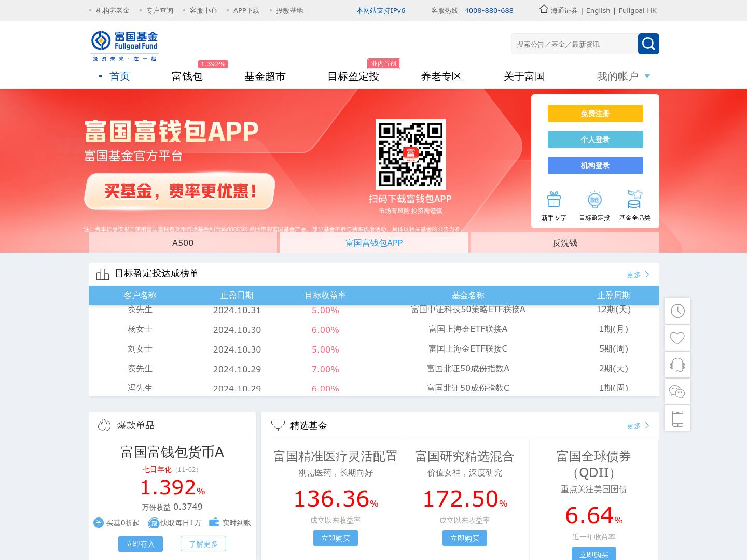Expand the 我的帐户 dropdown arrow

[x=647, y=76]
